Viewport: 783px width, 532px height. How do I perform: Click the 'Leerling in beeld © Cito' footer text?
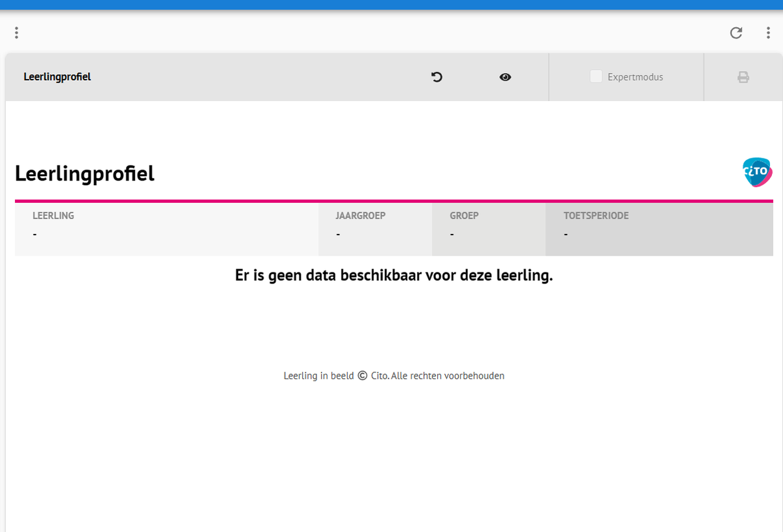point(394,376)
